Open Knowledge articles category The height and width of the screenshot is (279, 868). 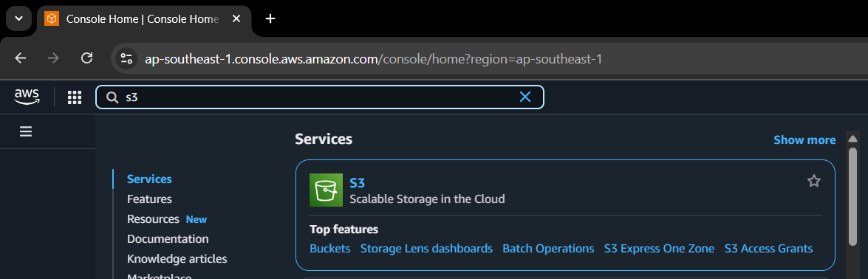click(x=177, y=258)
